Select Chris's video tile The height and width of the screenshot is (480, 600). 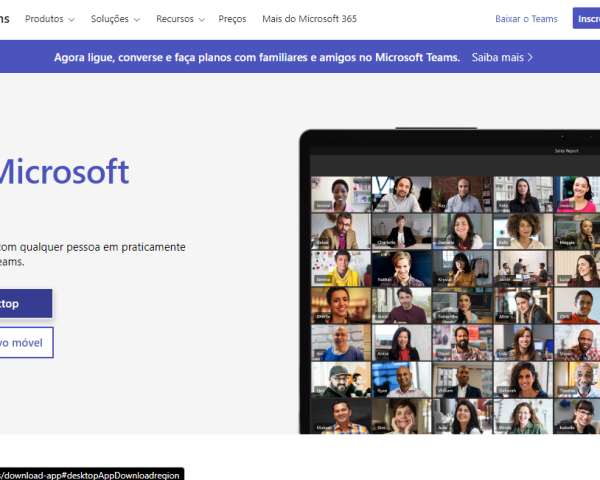click(x=577, y=305)
